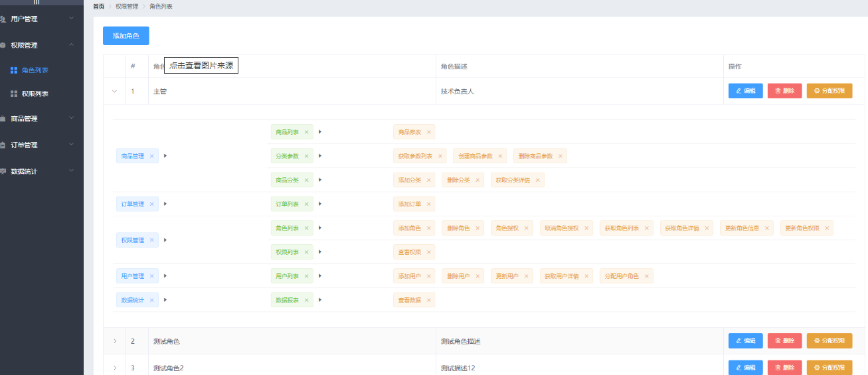The image size is (868, 375).
Task: Click the grid icon beside 权限列表 in sidebar
Action: pos(14,94)
